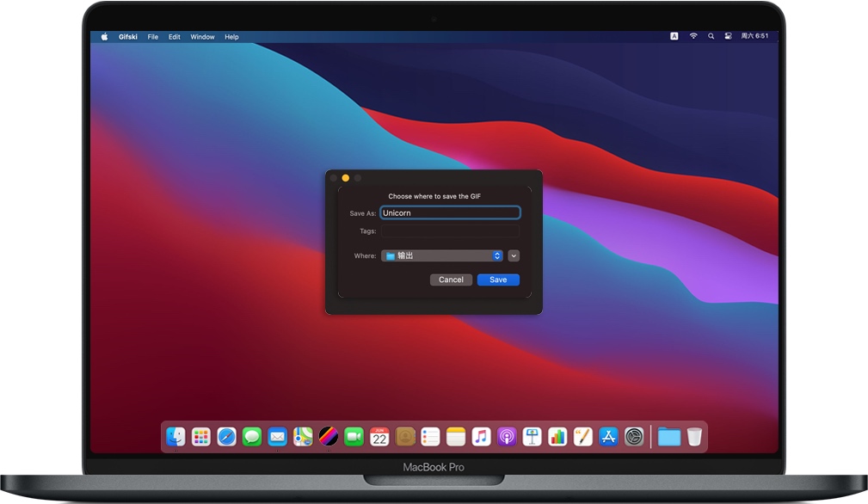Open the Window menu
Image resolution: width=868 pixels, height=504 pixels.
coord(202,37)
